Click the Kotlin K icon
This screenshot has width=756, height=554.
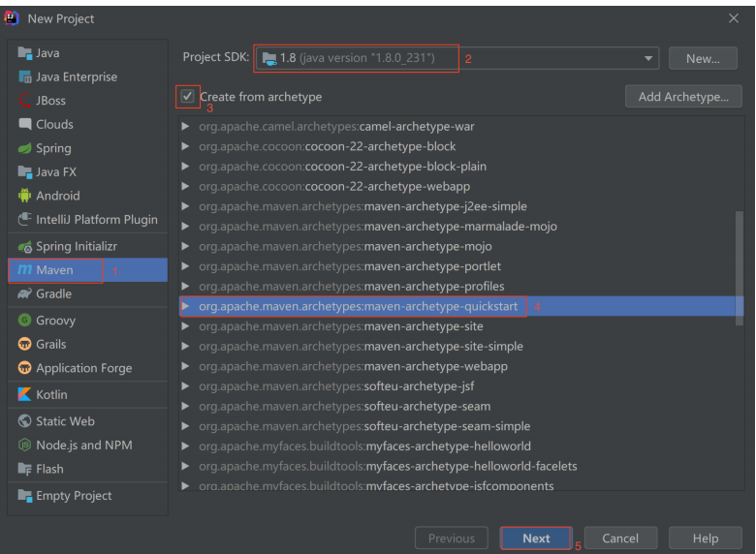pos(24,394)
